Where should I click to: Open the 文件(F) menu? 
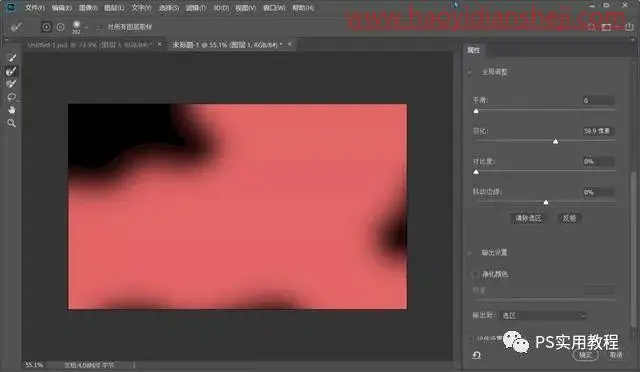34,7
